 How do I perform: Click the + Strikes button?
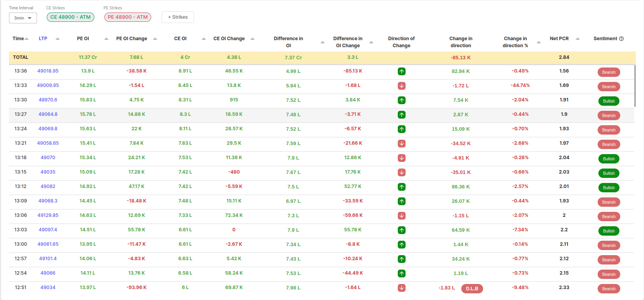click(x=178, y=17)
